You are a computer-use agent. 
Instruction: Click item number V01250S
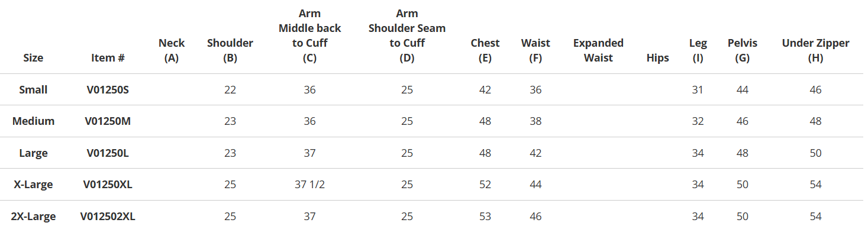point(108,90)
